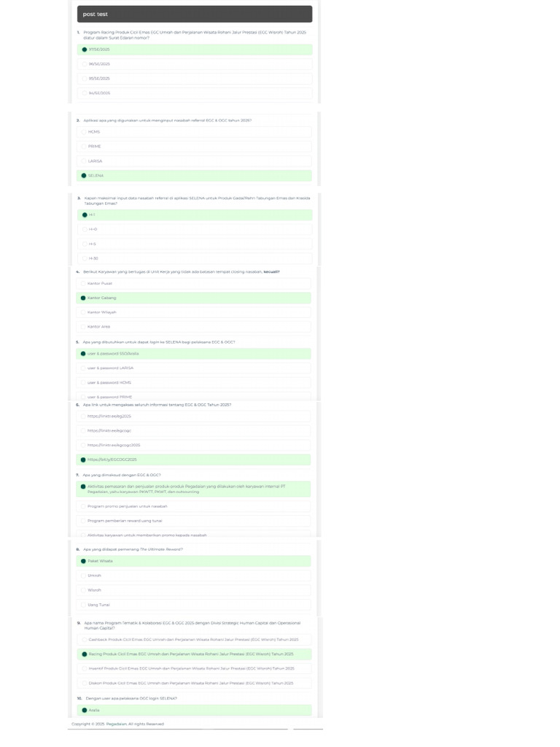
Task: Choose the 94/SE/2025 option
Action: point(195,93)
